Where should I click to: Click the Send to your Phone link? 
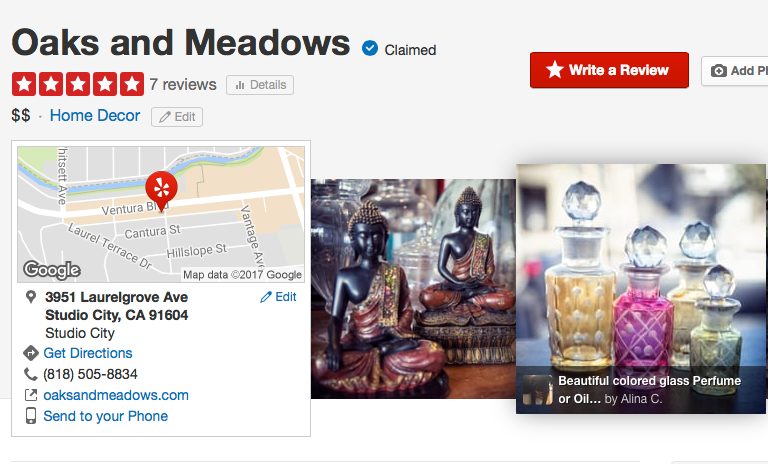click(x=106, y=416)
